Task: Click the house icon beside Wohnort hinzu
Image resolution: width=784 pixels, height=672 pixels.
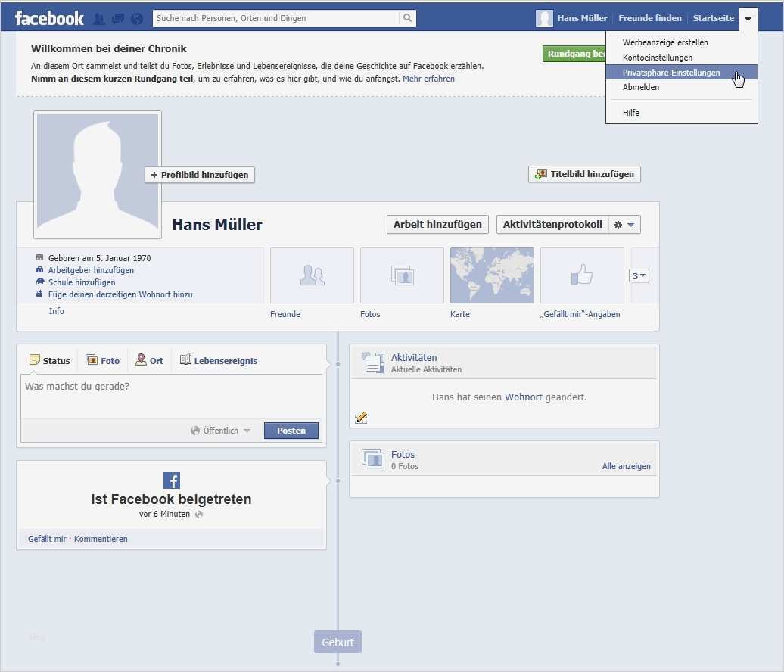Action: pos(40,294)
